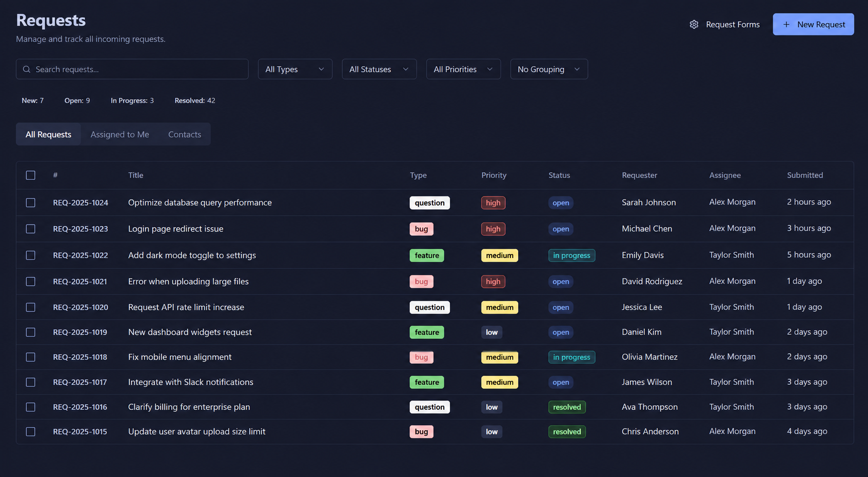
Task: Click 'Login page redirect issue' title
Action: click(176, 229)
